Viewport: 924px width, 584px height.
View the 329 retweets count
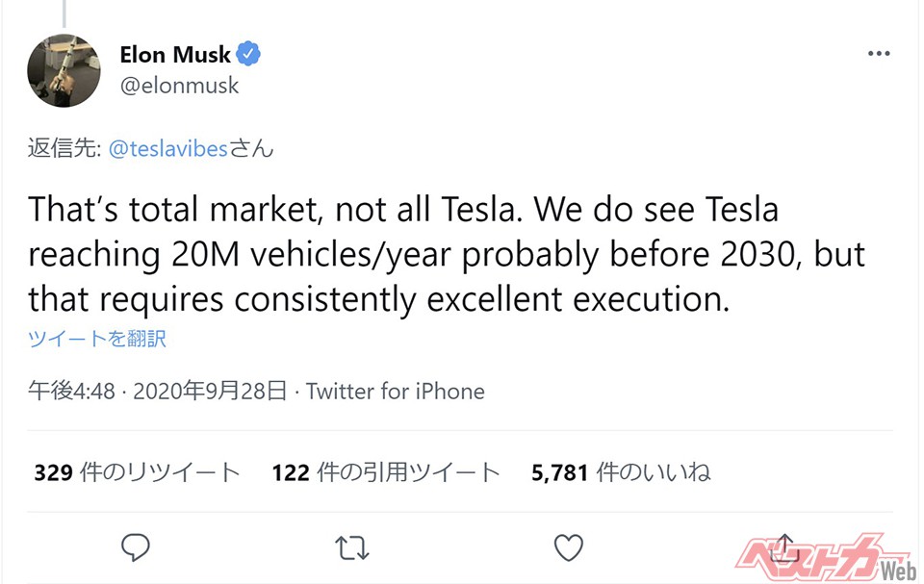136,472
